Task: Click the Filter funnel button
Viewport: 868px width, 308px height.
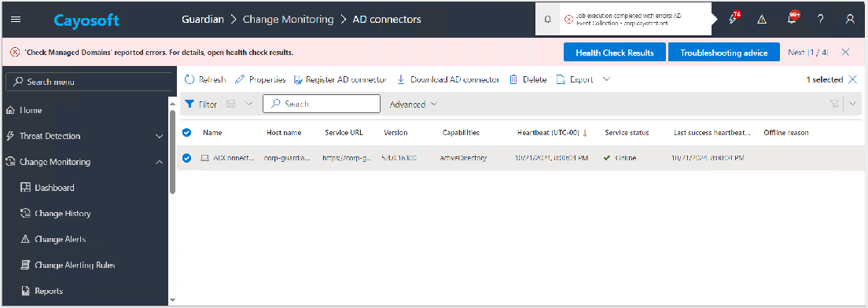Action: [200, 104]
